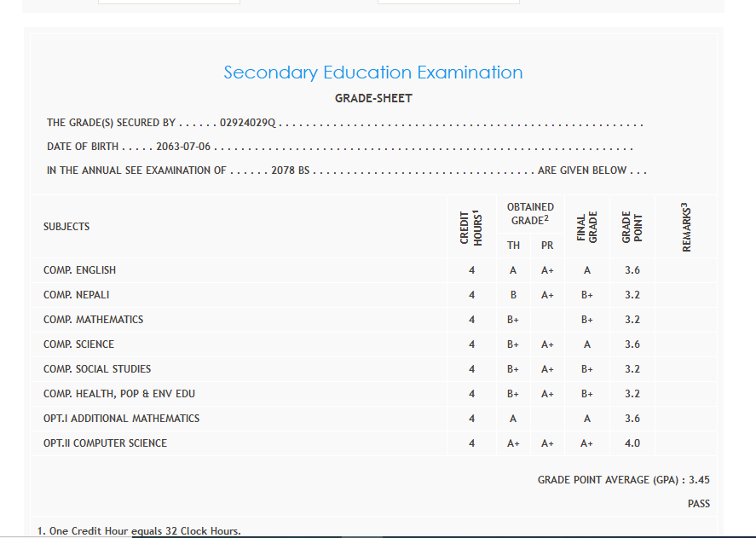The width and height of the screenshot is (756, 538).
Task: Click the GRADE-SHEET title text
Action: [373, 98]
